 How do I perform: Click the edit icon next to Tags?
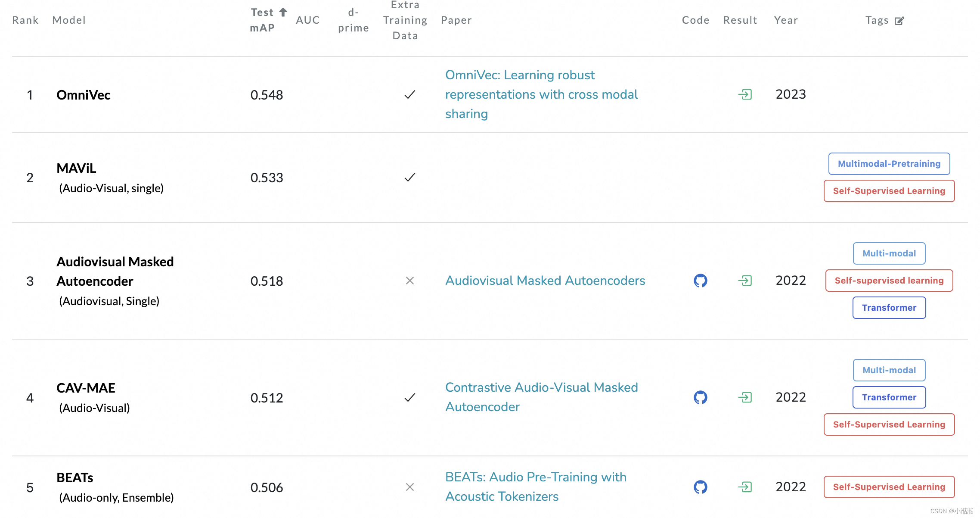pyautogui.click(x=899, y=21)
